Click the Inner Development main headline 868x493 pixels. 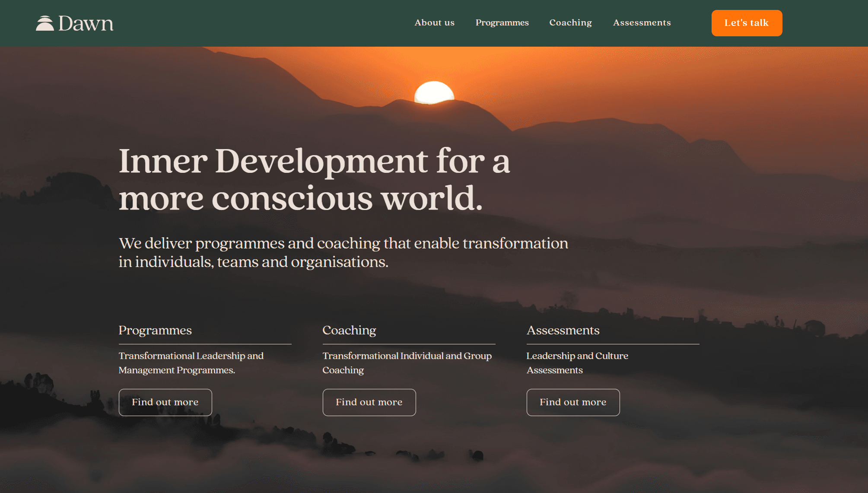coord(314,179)
